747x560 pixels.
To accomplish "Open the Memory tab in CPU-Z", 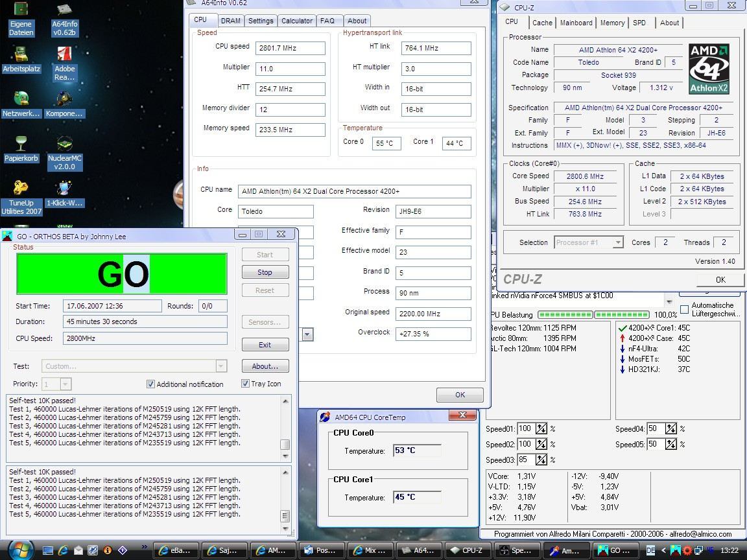I will (612, 23).
